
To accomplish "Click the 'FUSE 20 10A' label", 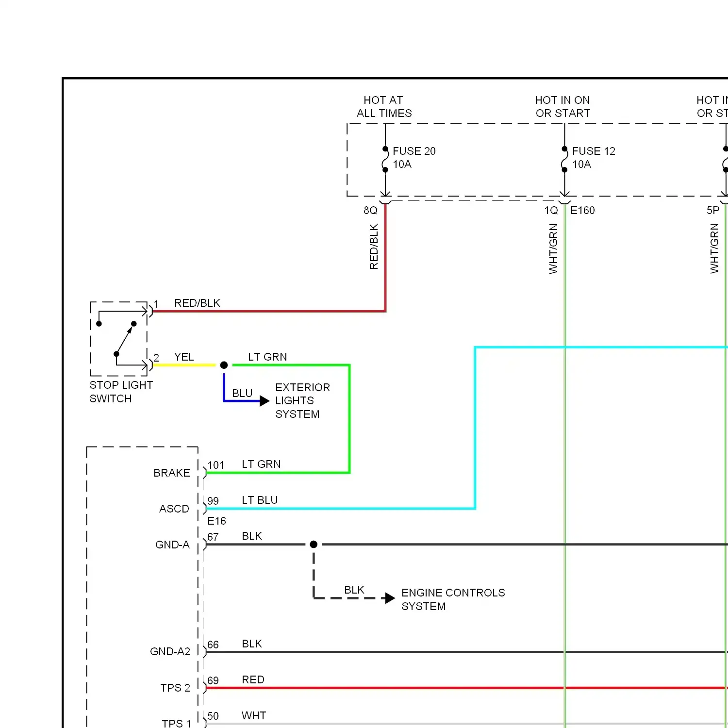I will click(x=414, y=158).
